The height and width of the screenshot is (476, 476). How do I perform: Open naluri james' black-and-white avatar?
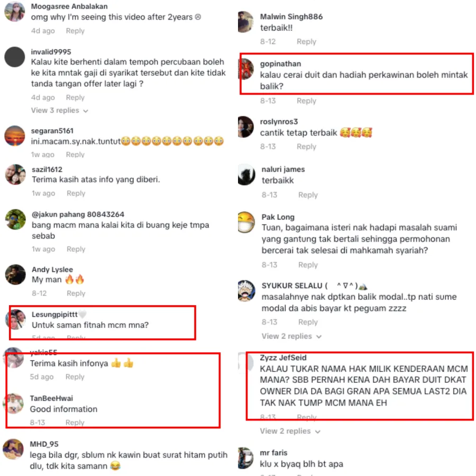pyautogui.click(x=246, y=175)
